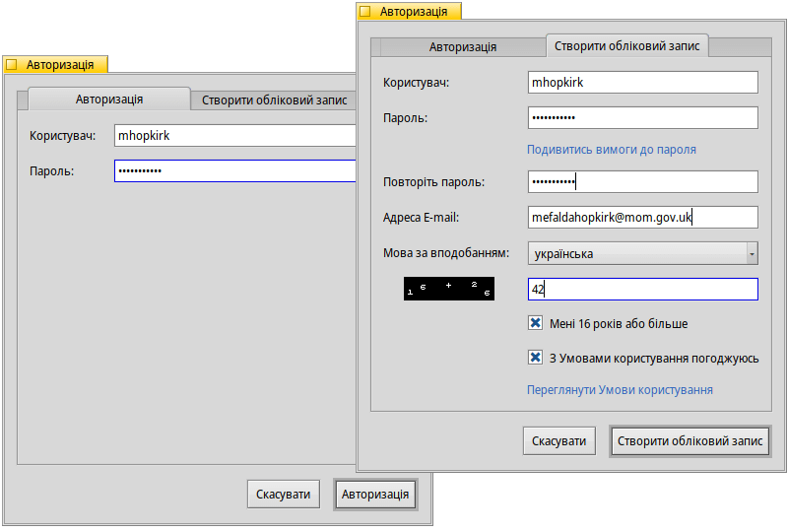Click the Користувач field in the back window
Viewport: 788px width, 532px height.
coord(234,136)
